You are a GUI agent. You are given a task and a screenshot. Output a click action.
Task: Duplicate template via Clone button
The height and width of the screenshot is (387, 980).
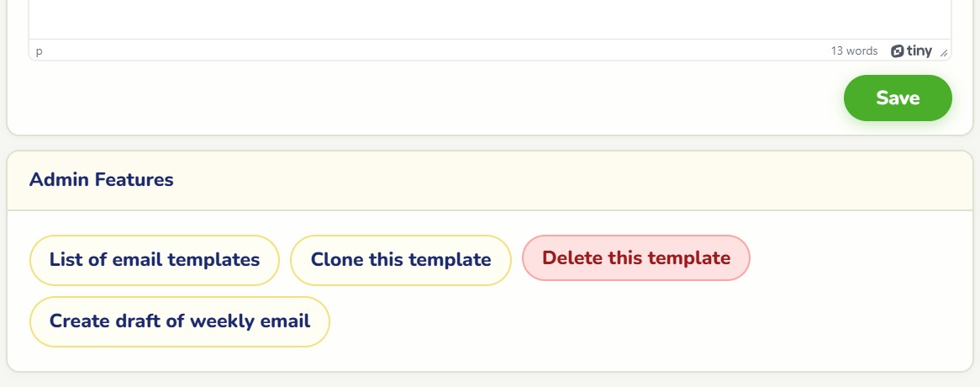click(x=401, y=260)
